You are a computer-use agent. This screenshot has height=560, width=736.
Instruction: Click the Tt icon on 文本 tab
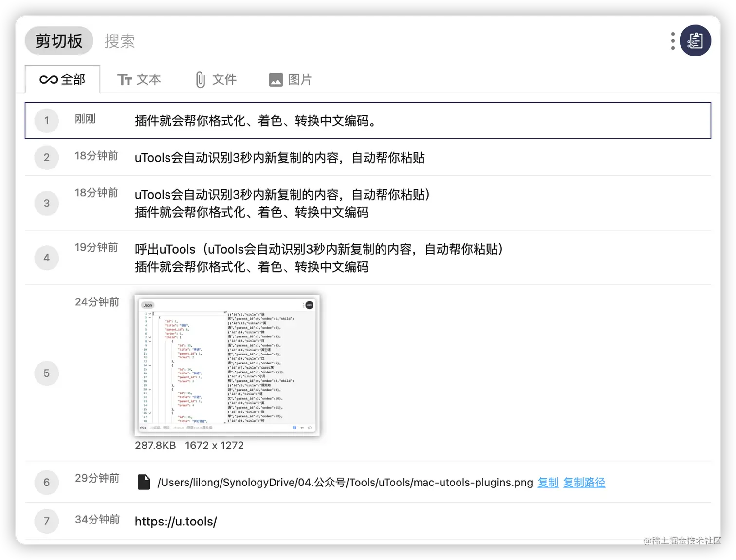(x=125, y=79)
